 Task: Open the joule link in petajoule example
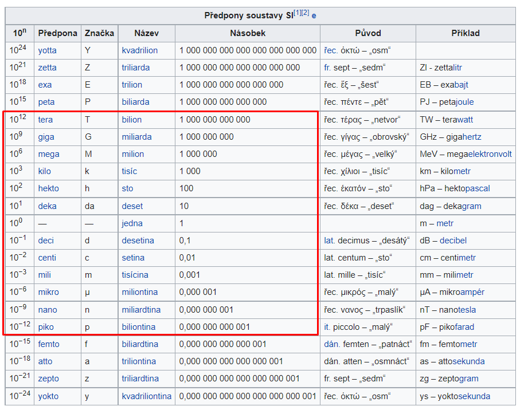463,102
